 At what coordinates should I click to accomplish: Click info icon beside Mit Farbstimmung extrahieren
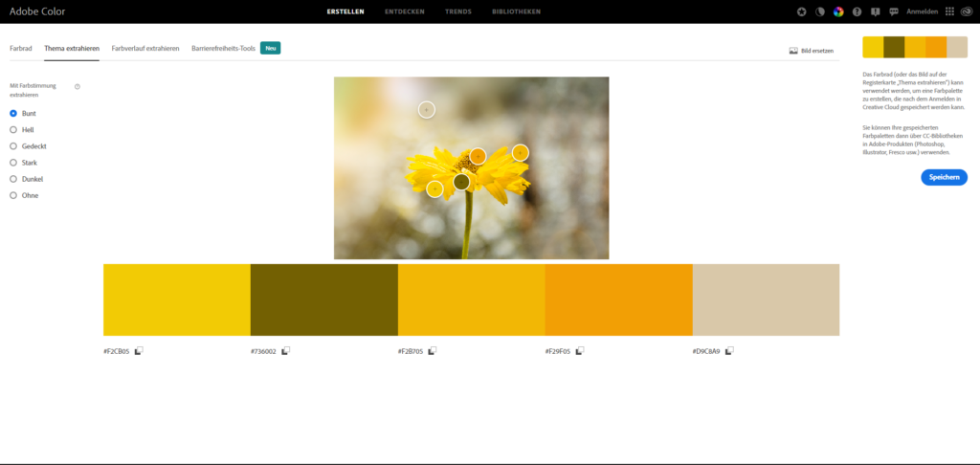point(77,86)
